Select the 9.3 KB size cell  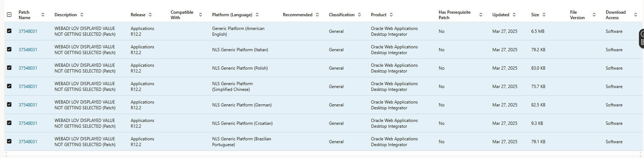pos(537,123)
